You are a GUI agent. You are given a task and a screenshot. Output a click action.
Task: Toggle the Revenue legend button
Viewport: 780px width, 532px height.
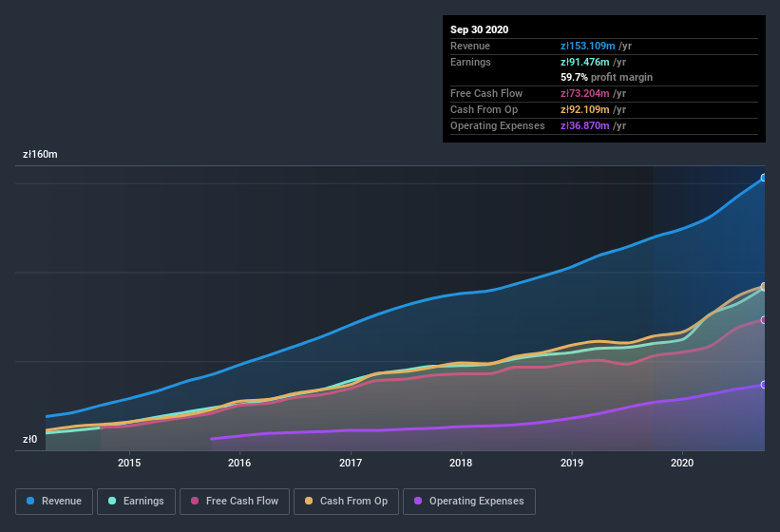(x=54, y=502)
